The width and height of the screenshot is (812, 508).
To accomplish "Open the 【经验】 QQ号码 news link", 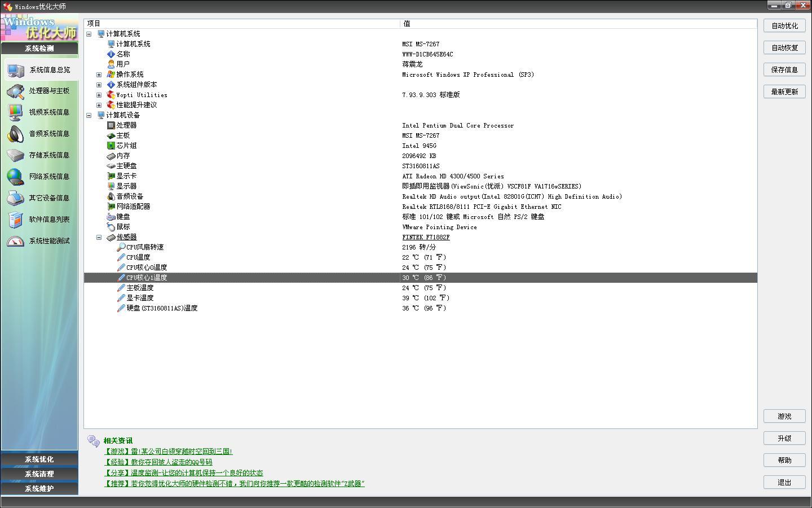I will (158, 462).
